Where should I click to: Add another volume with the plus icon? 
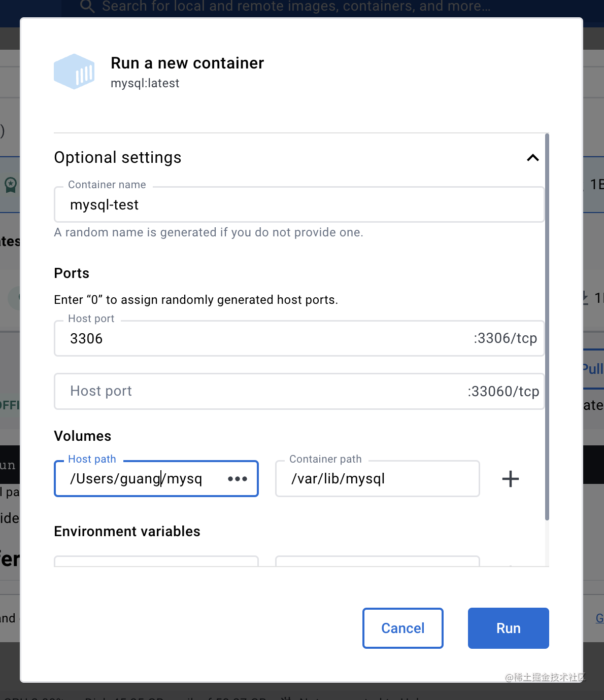point(510,479)
